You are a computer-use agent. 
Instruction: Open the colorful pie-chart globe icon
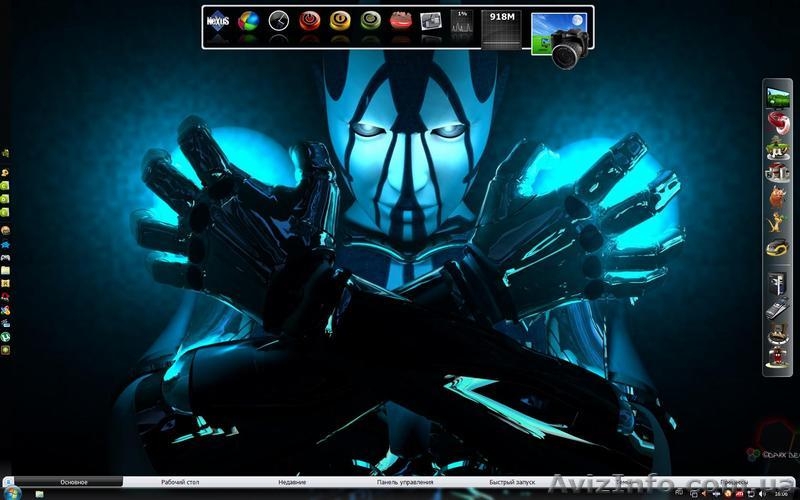[x=248, y=21]
